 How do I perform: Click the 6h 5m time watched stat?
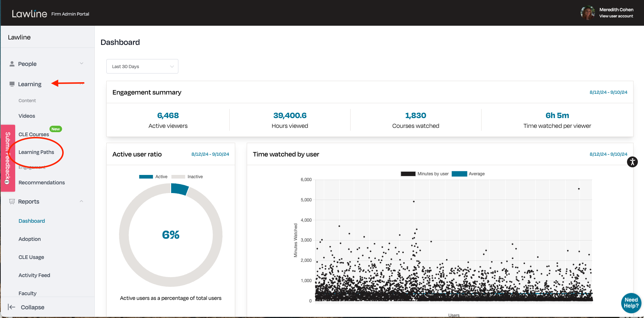point(557,120)
